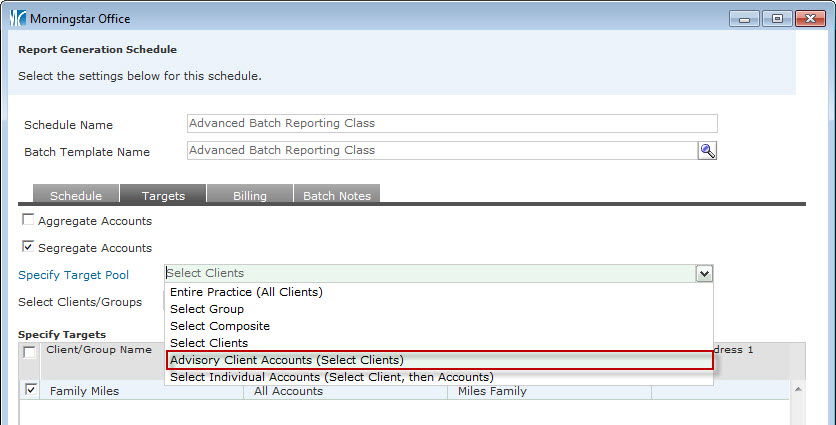The width and height of the screenshot is (836, 425).
Task: Click into the Schedule Name field
Action: (x=452, y=124)
